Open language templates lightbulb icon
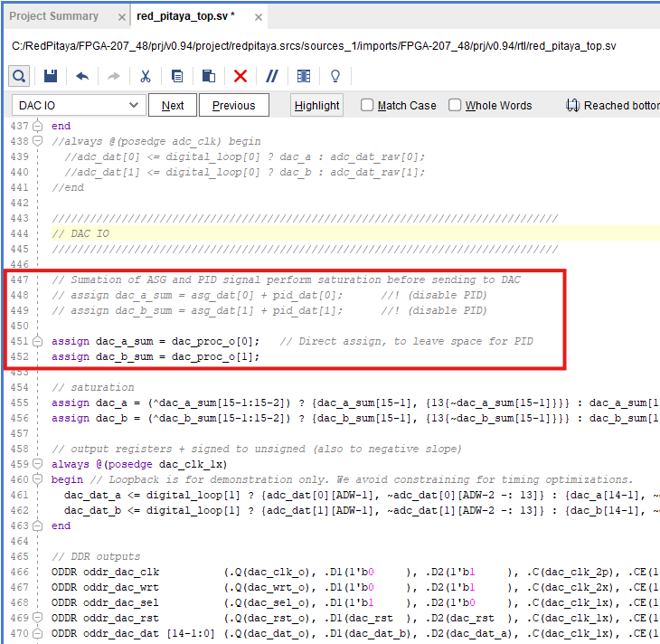 (x=335, y=76)
